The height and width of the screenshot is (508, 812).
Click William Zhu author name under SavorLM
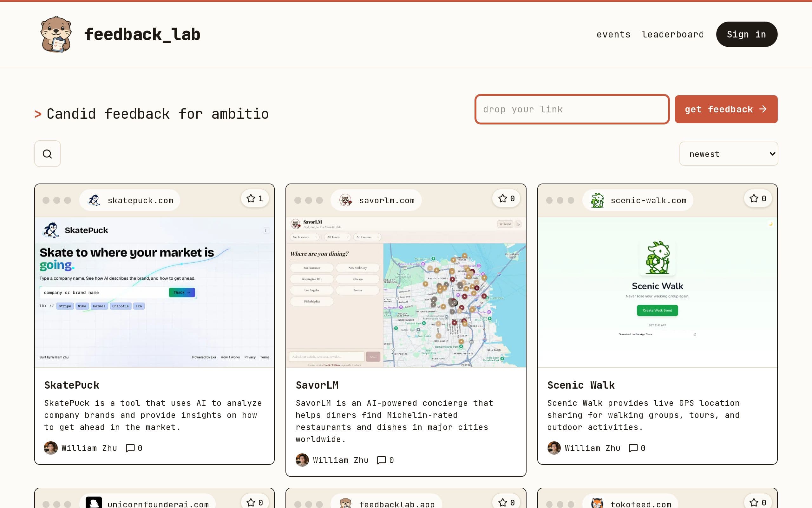(341, 460)
